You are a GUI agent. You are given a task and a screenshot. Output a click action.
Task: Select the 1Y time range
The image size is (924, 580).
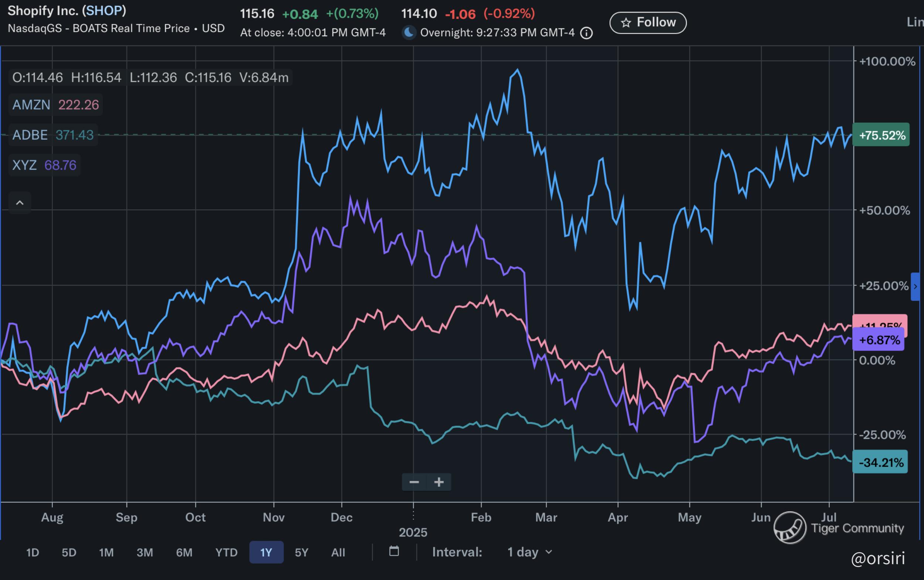[266, 552]
